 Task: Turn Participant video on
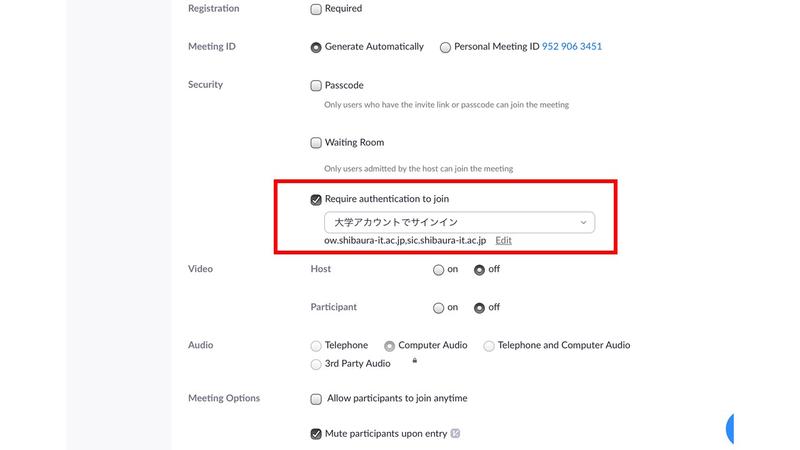[x=438, y=308]
